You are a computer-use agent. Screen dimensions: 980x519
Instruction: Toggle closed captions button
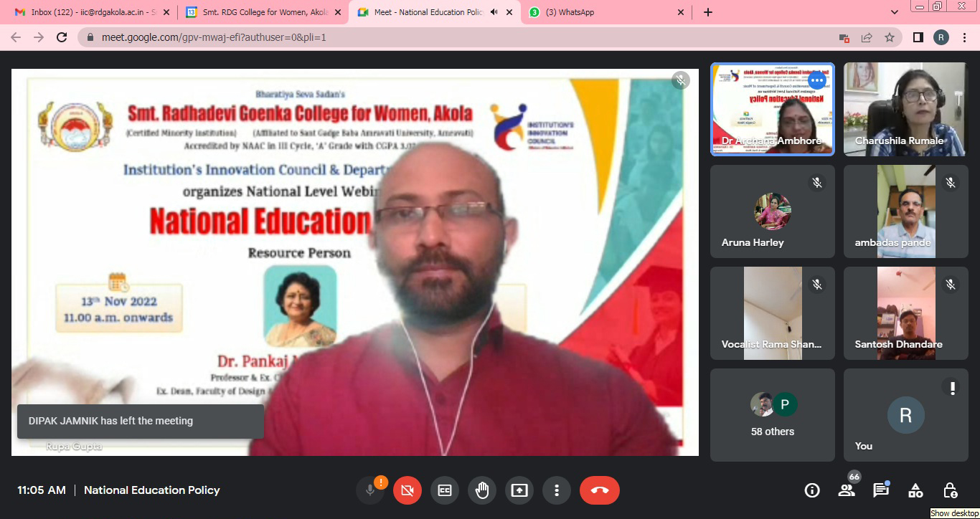(445, 490)
